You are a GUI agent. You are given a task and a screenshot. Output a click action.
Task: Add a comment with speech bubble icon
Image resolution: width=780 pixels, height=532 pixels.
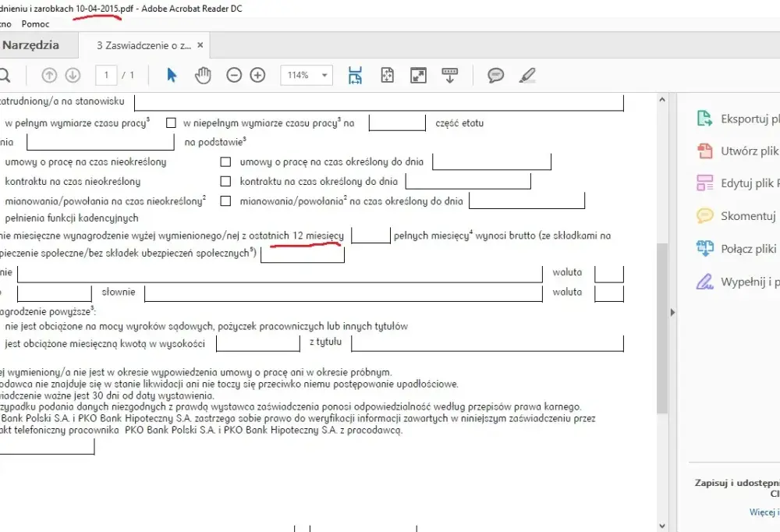(x=495, y=75)
